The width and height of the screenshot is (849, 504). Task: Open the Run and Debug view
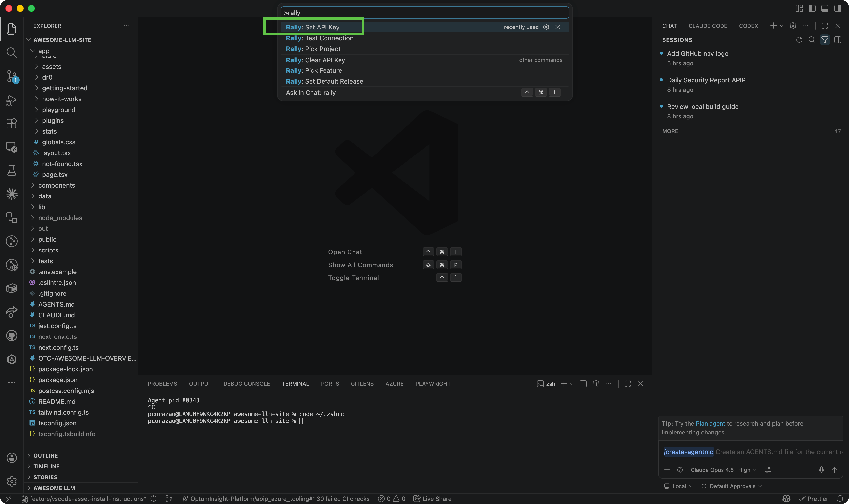12,100
